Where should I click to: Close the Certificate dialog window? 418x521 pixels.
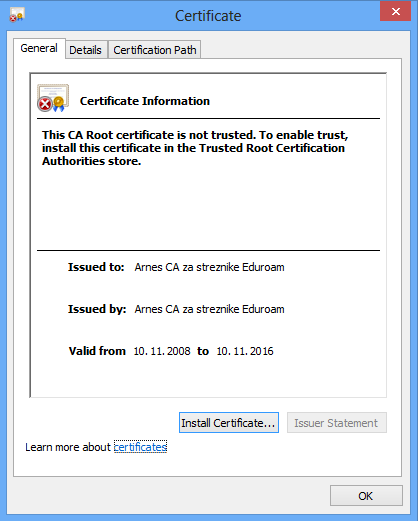click(x=395, y=12)
